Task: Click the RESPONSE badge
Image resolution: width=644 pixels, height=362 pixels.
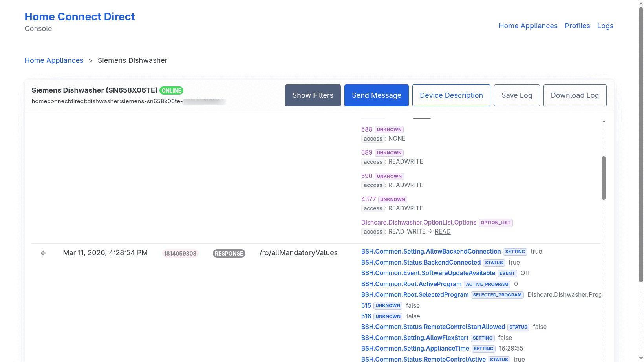Action: (229, 254)
